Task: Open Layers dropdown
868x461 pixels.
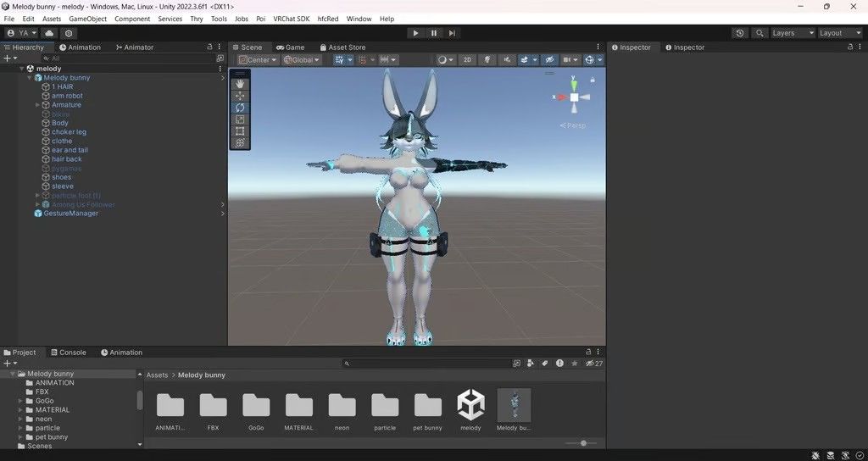Action: click(x=793, y=33)
